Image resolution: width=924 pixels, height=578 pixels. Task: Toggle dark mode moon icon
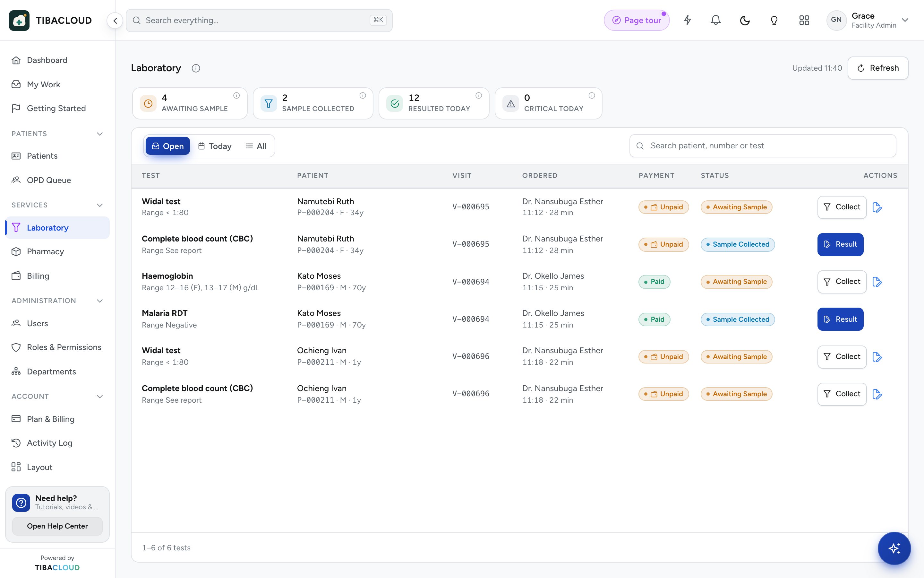tap(745, 20)
